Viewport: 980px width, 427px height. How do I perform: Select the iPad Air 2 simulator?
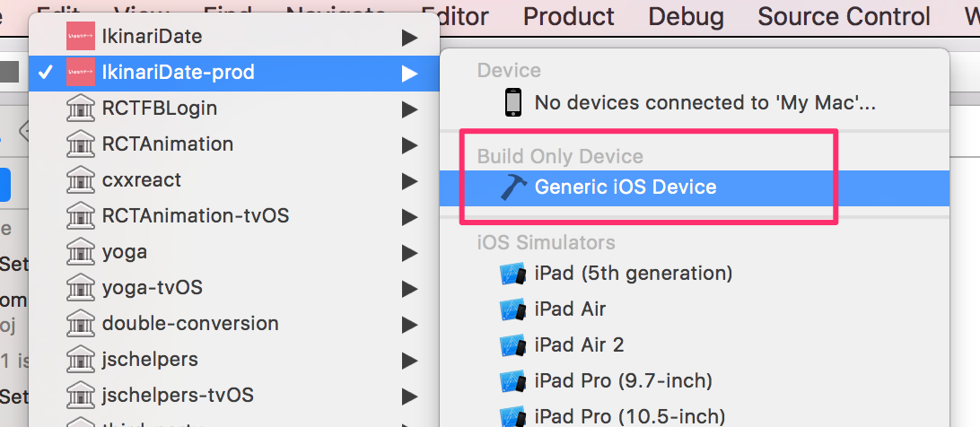click(x=579, y=345)
